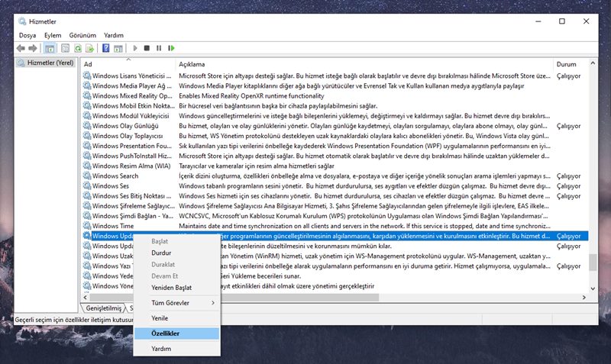The height and width of the screenshot is (364, 611).
Task: Choose Durdur from the context menu
Action: pyautogui.click(x=177, y=253)
